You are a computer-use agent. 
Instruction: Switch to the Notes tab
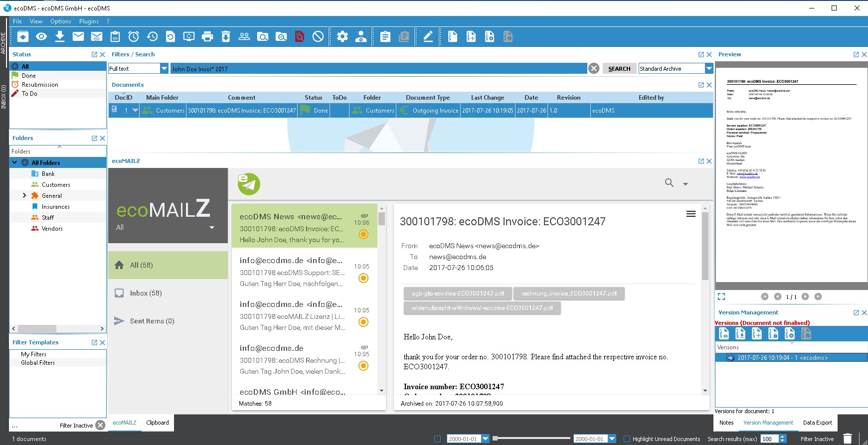[x=726, y=423]
